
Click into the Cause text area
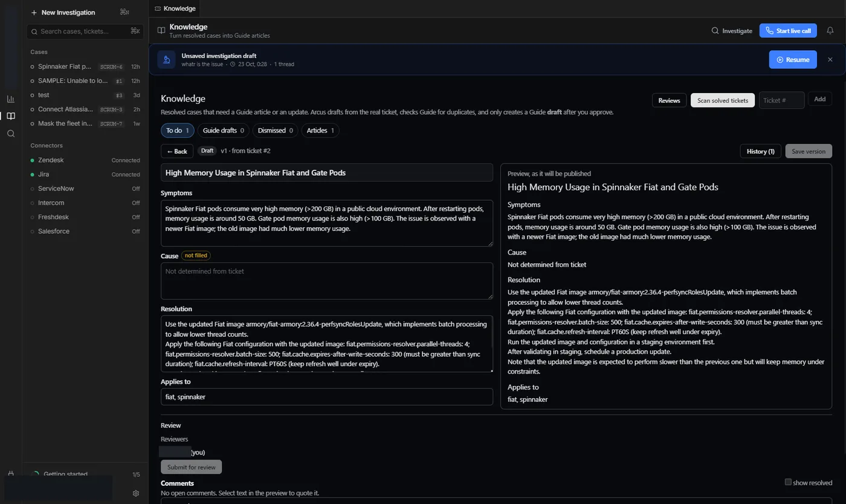click(x=327, y=280)
